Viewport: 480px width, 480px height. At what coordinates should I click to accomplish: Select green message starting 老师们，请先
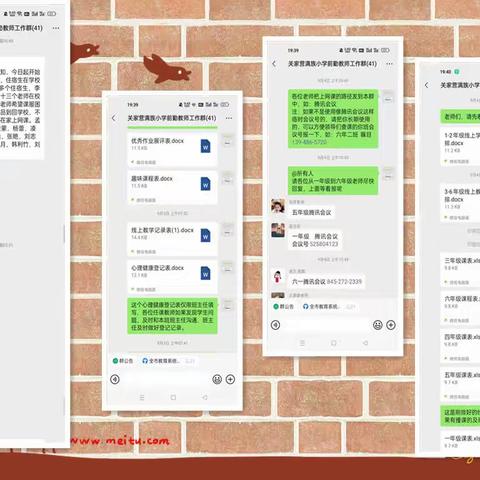pos(460,117)
